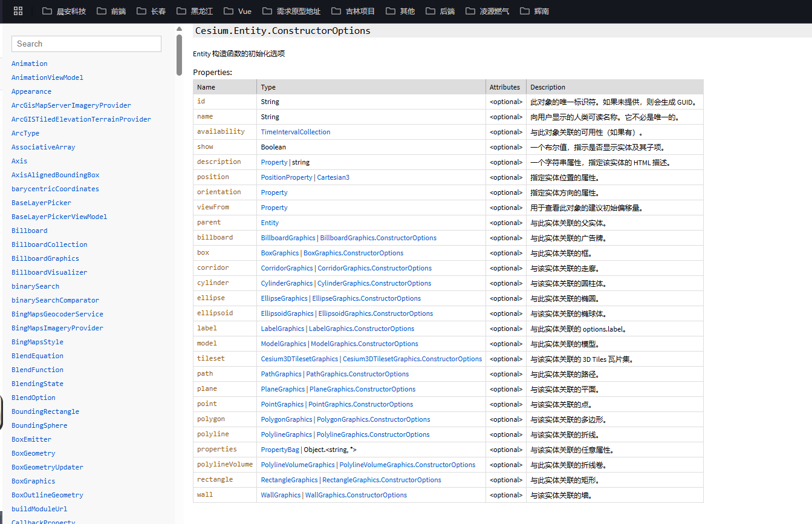Open the PropertyBag type link

[280, 450]
